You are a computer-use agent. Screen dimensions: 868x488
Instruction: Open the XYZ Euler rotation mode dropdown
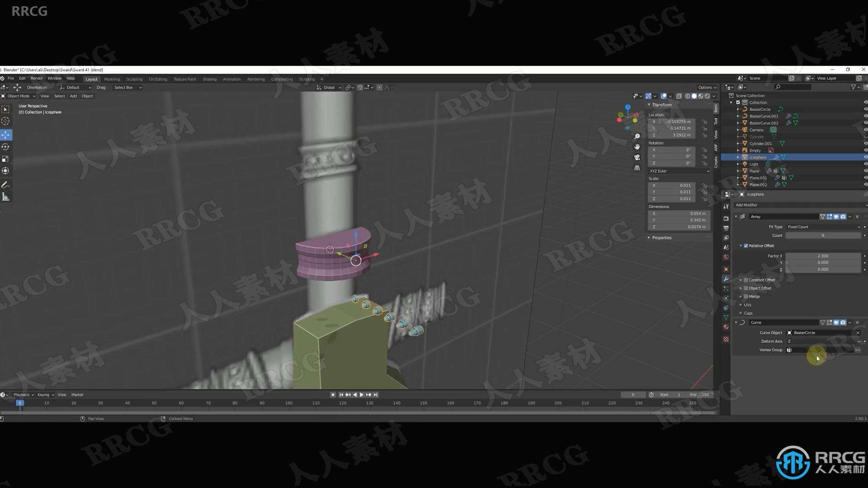click(x=679, y=171)
